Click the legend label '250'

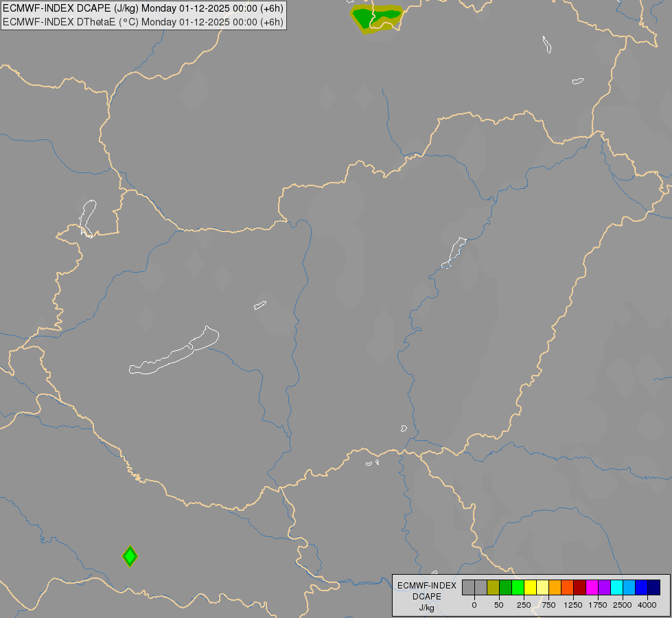(x=524, y=605)
